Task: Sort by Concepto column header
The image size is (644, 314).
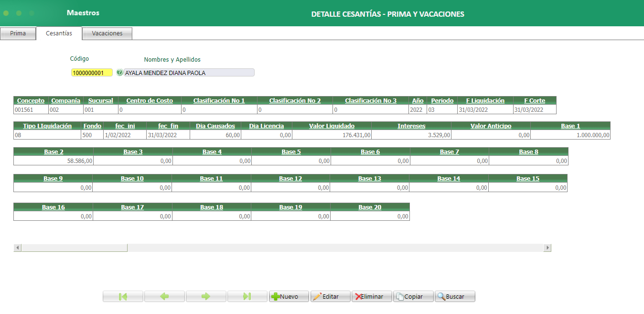Action: (31, 100)
